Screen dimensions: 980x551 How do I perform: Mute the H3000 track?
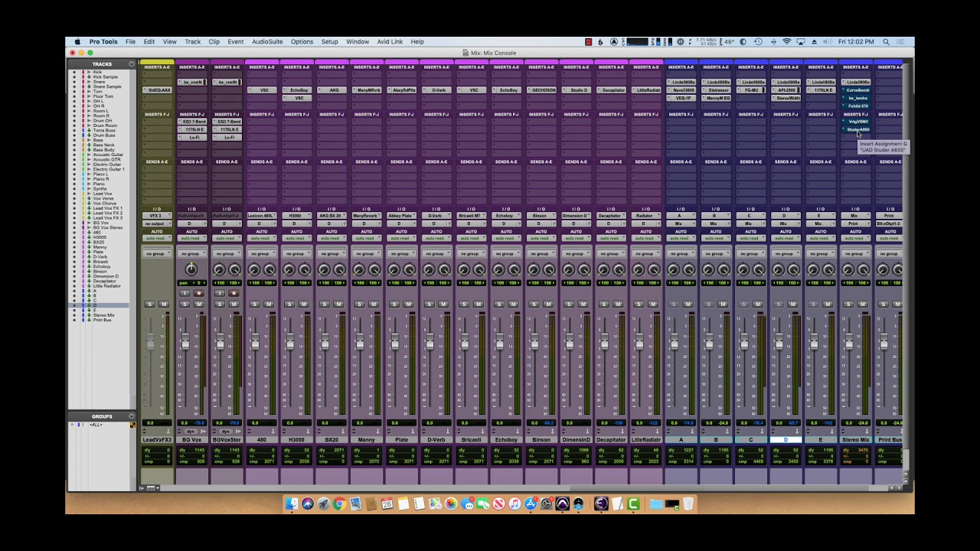pyautogui.click(x=304, y=305)
